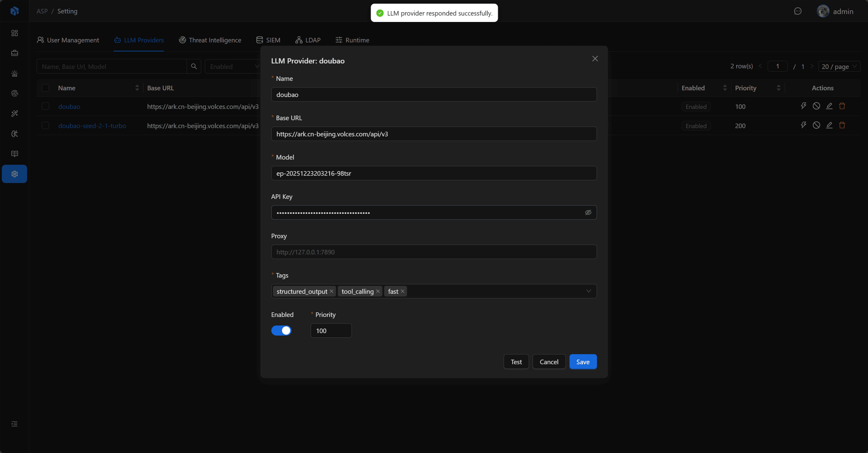The width and height of the screenshot is (868, 453).
Task: Toggle the Enabled switch in dialog
Action: (281, 330)
